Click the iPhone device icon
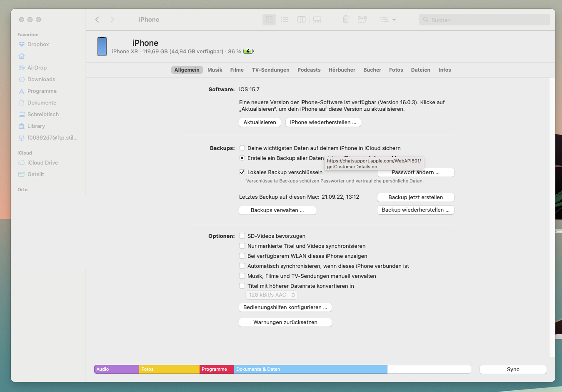This screenshot has height=392, width=562. click(102, 46)
